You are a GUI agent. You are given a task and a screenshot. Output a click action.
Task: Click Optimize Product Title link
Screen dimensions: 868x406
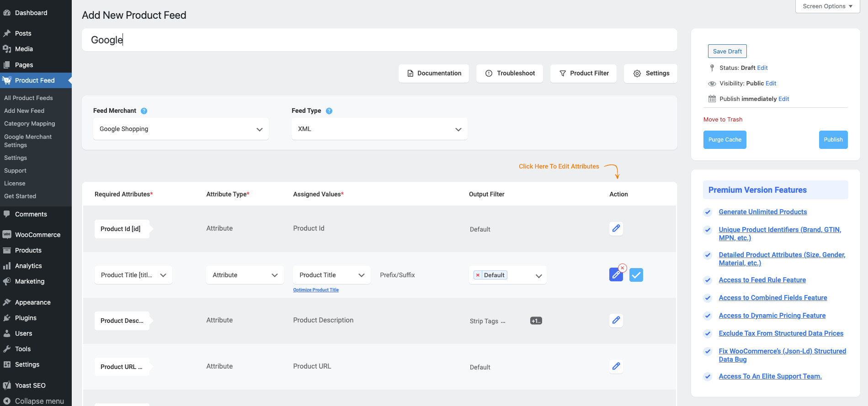coord(316,290)
